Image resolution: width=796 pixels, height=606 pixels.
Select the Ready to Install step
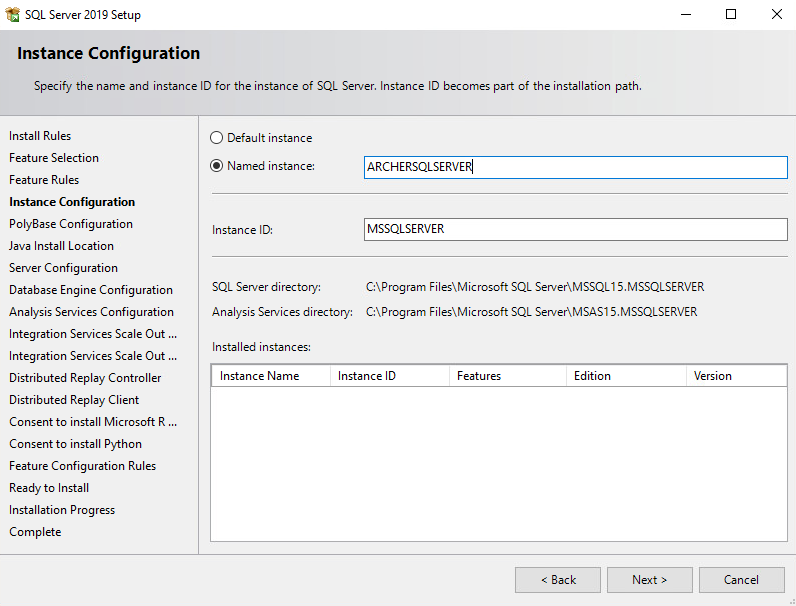(x=49, y=488)
